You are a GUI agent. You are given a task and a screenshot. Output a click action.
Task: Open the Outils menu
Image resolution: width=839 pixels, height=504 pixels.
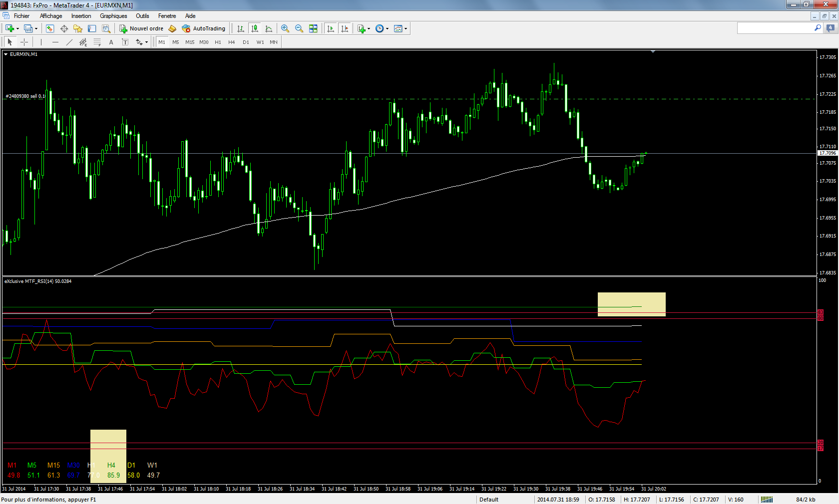[x=142, y=16]
